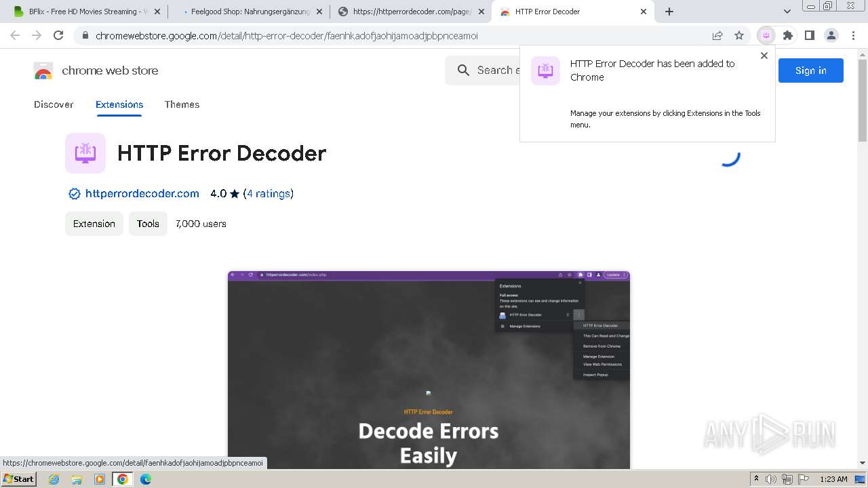Open tab search dropdown arrow

[787, 12]
